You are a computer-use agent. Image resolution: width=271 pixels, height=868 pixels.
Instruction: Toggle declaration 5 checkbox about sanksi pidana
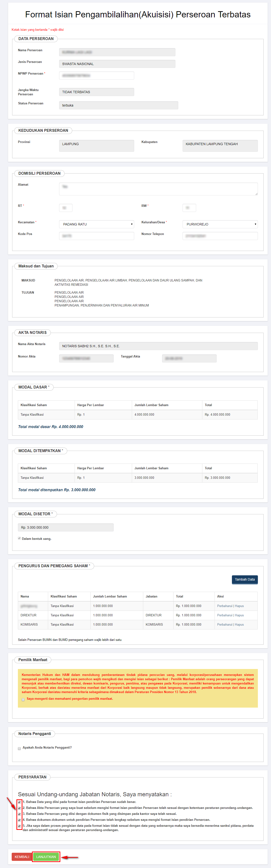tap(19, 826)
